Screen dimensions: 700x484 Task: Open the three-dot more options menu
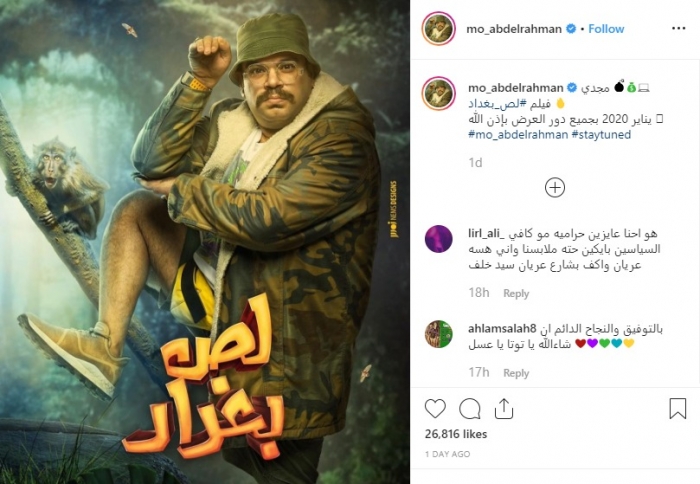(x=678, y=29)
